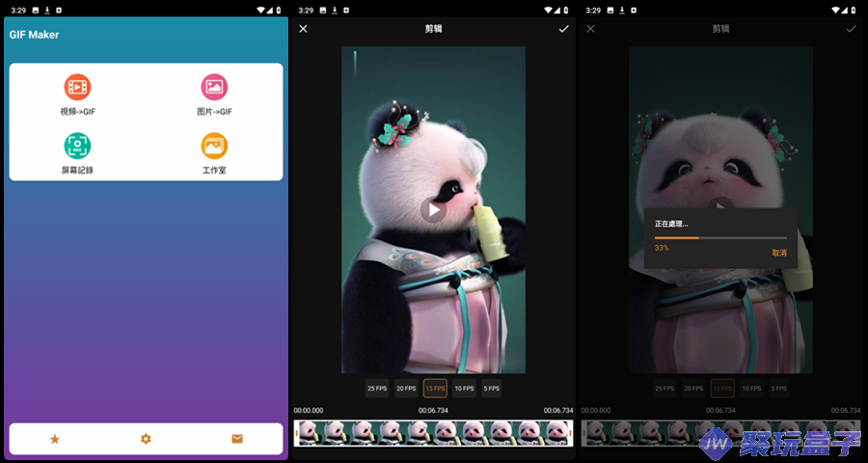Select 20 FPS in the active editor
Image resolution: width=868 pixels, height=463 pixels.
tap(406, 388)
